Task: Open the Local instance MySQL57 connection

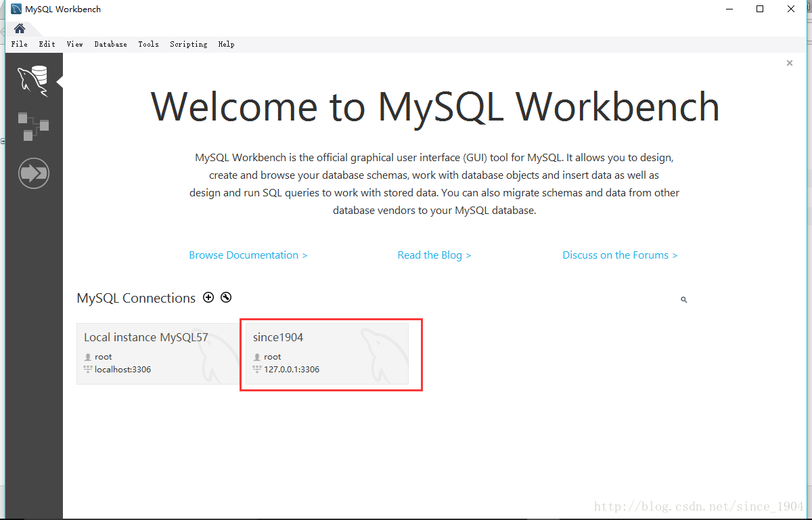Action: pos(157,353)
